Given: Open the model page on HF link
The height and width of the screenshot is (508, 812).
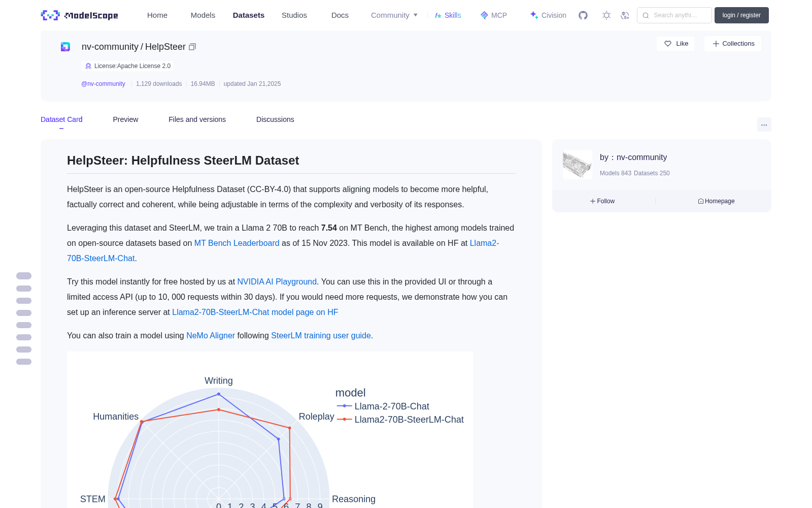Looking at the screenshot, I should click(255, 312).
